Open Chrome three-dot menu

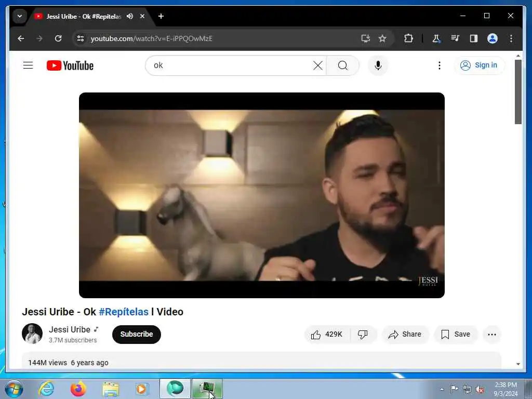511,38
